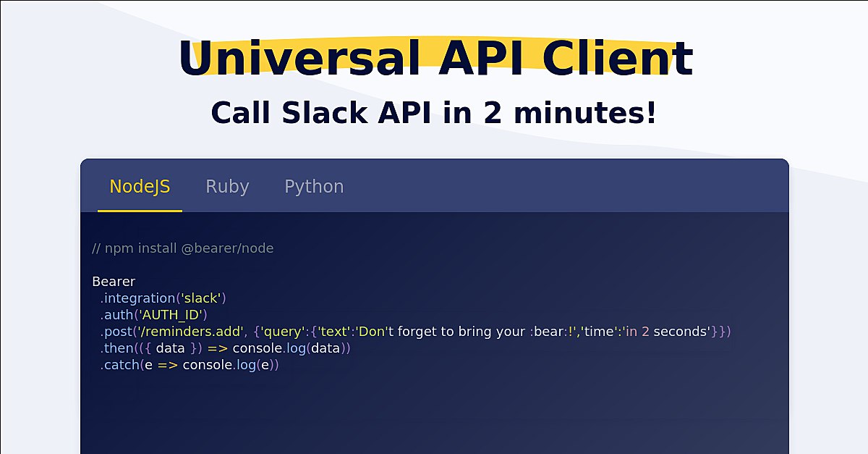Click the .post('/reminders.add' code line
The image size is (868, 454).
click(416, 332)
